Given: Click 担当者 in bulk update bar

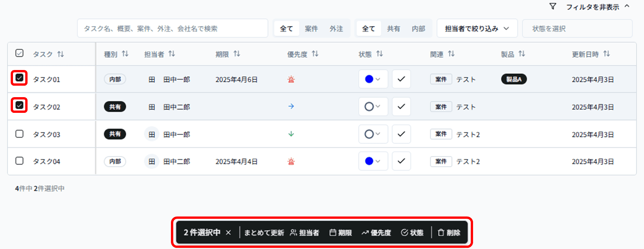Looking at the screenshot, I should [305, 233].
